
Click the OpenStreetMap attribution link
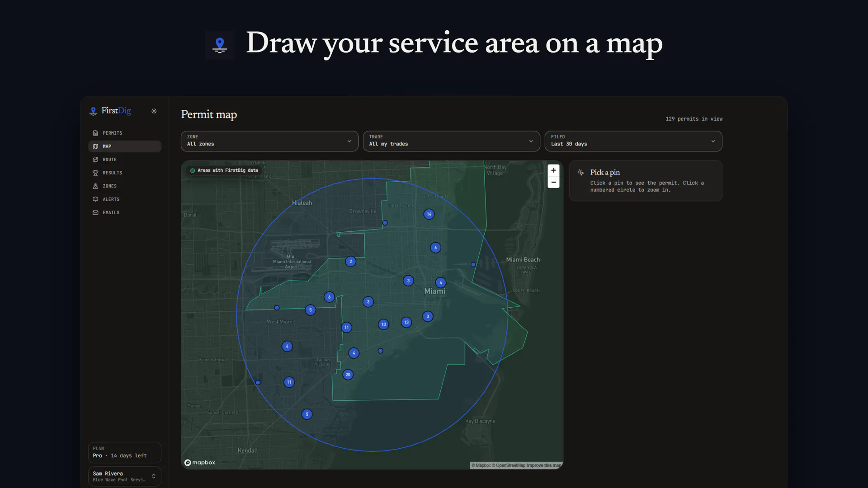(x=509, y=465)
